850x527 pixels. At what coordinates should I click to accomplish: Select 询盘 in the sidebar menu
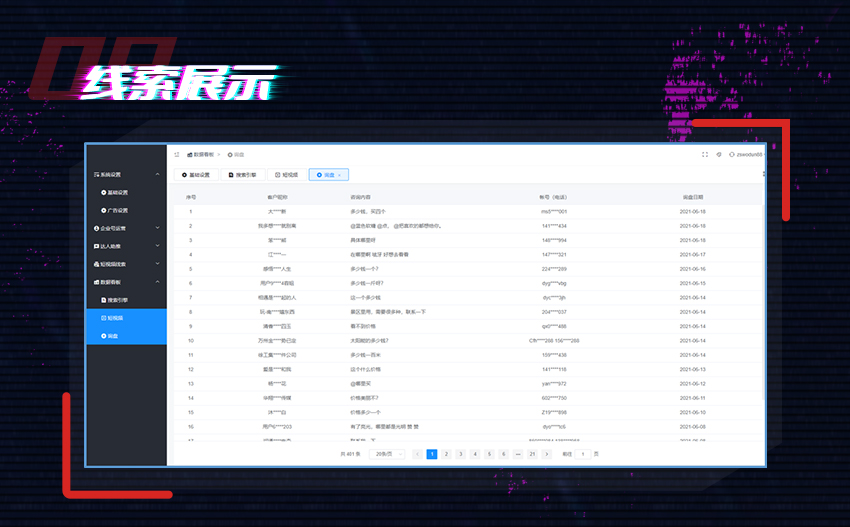coord(127,336)
